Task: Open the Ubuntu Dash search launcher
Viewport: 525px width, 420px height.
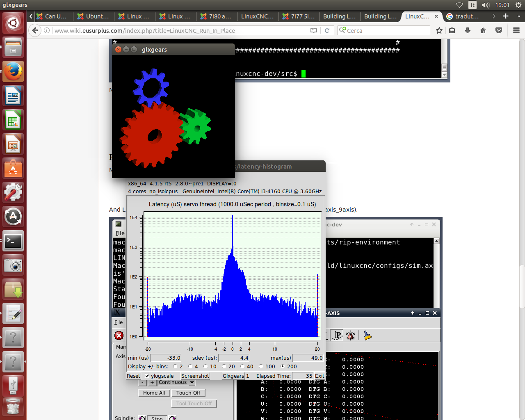Action: (13, 23)
